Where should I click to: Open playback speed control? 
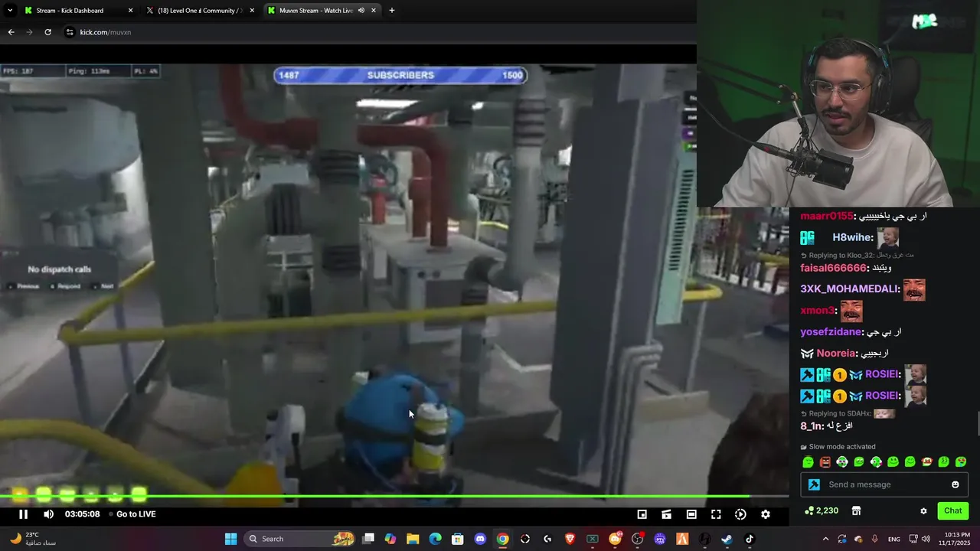740,514
